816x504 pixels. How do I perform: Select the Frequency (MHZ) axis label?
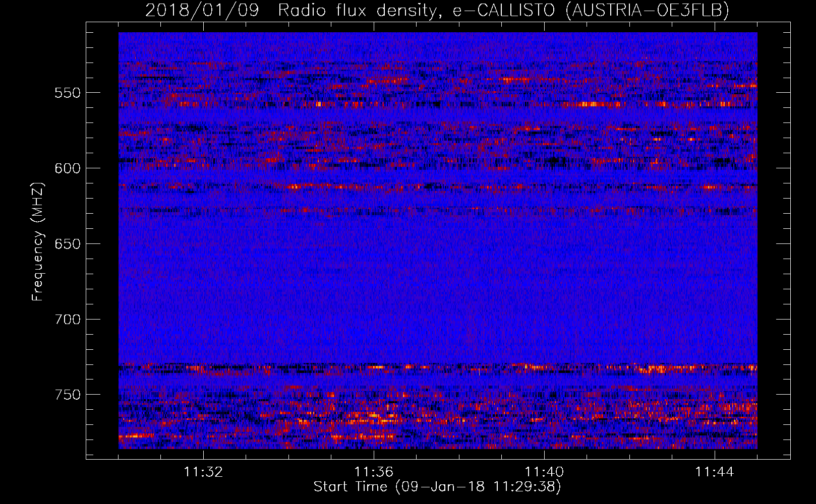[x=38, y=241]
